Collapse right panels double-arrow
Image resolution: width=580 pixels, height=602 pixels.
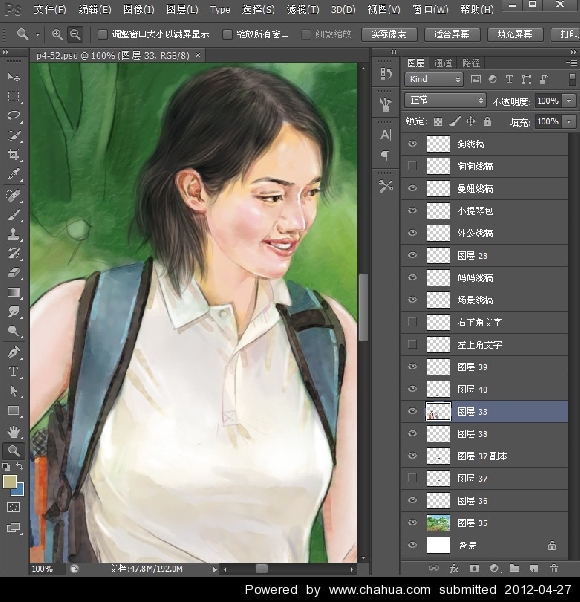coord(573,52)
